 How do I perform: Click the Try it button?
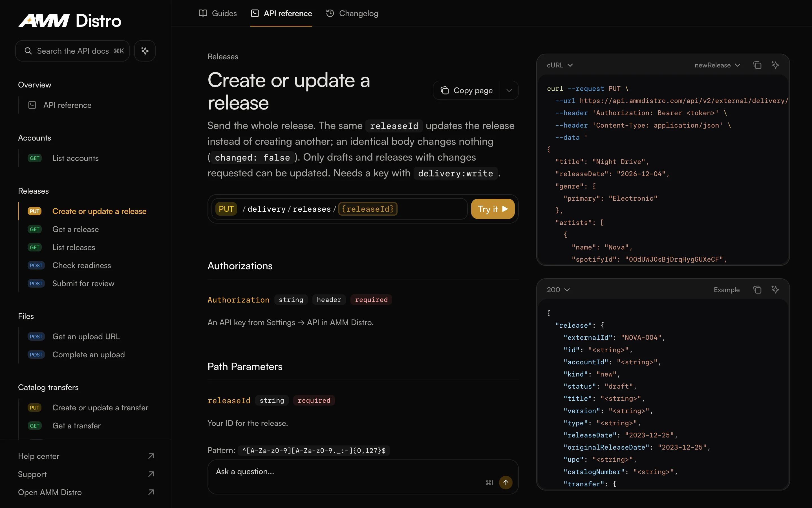pos(493,209)
